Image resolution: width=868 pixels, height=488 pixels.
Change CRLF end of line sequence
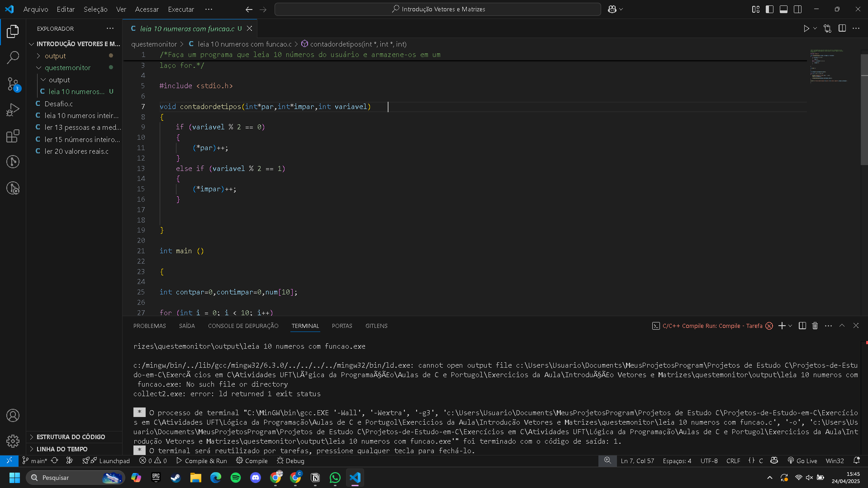pyautogui.click(x=733, y=461)
